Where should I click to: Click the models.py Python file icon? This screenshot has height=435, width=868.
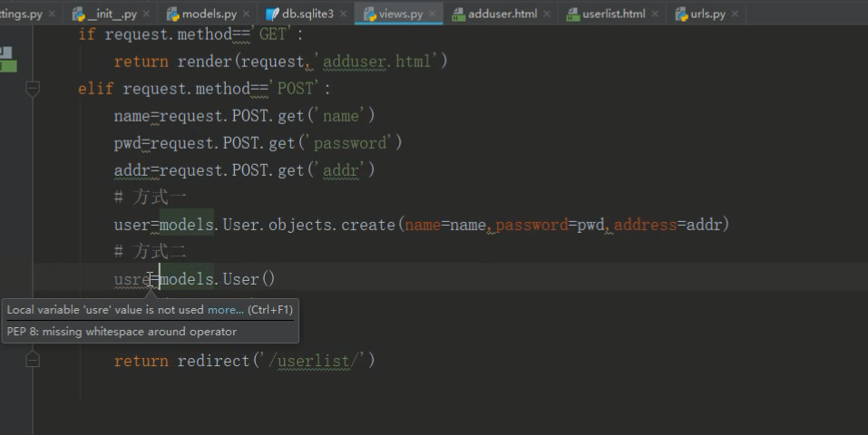point(172,14)
